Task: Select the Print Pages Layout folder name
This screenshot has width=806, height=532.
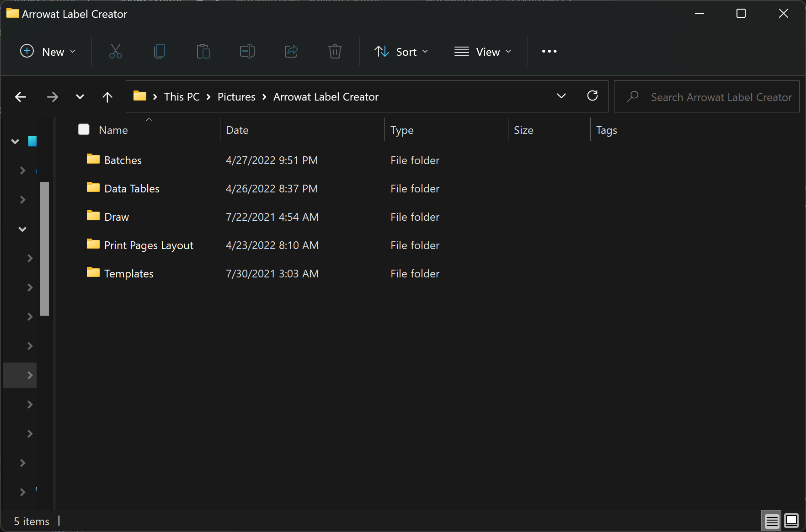Action: point(149,245)
